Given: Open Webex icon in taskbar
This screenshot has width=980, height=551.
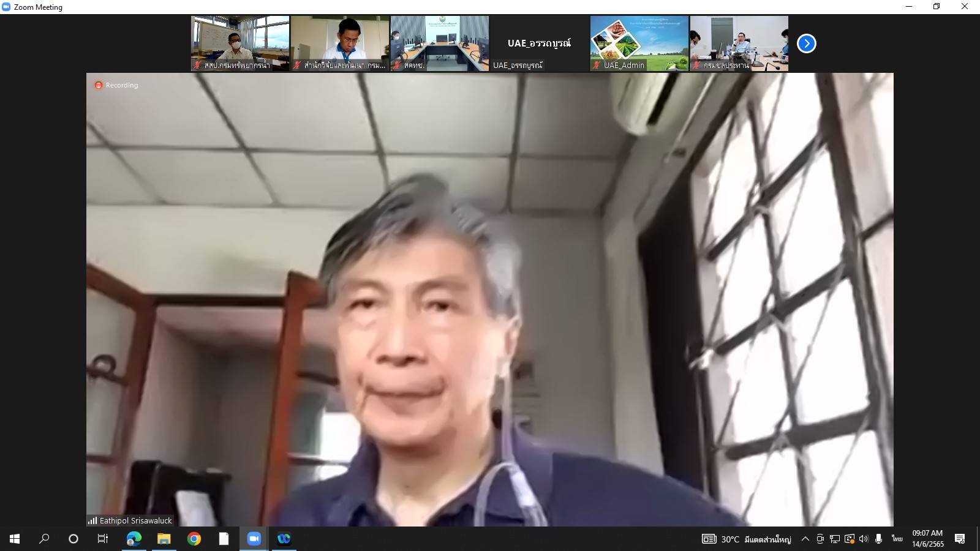Looking at the screenshot, I should point(284,539).
